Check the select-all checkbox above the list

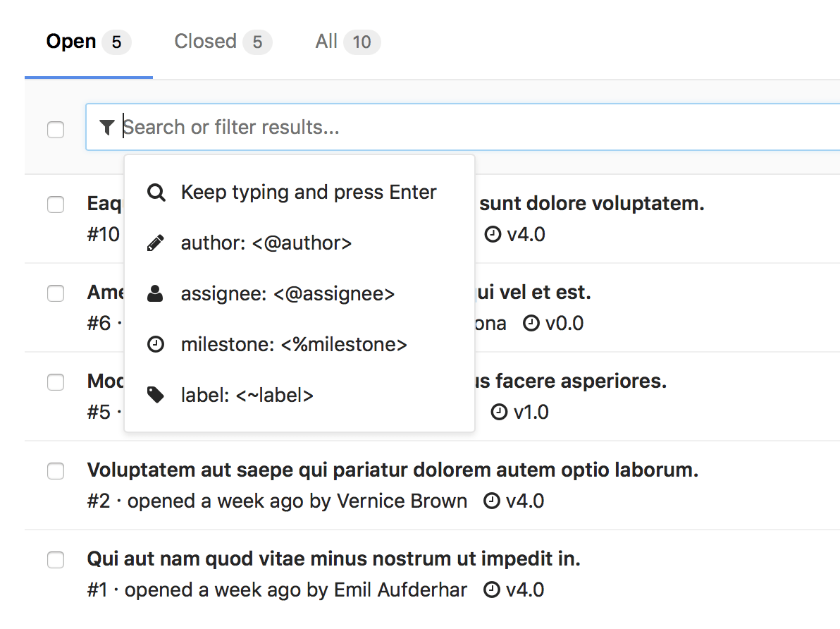click(x=56, y=130)
